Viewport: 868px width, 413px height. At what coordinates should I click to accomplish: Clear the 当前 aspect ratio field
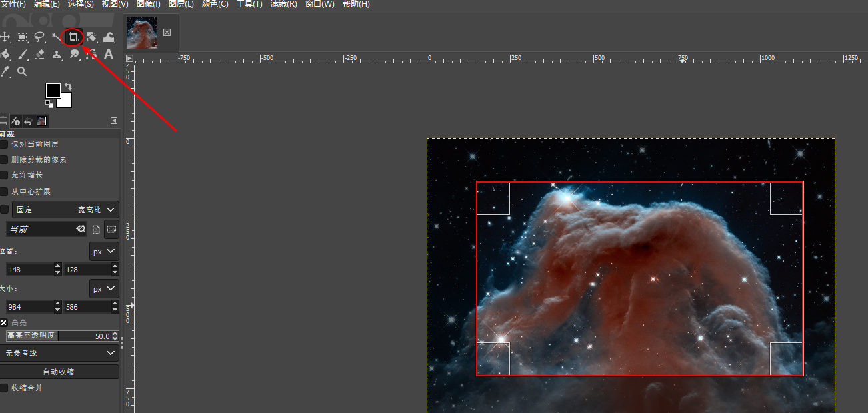pyautogui.click(x=81, y=229)
